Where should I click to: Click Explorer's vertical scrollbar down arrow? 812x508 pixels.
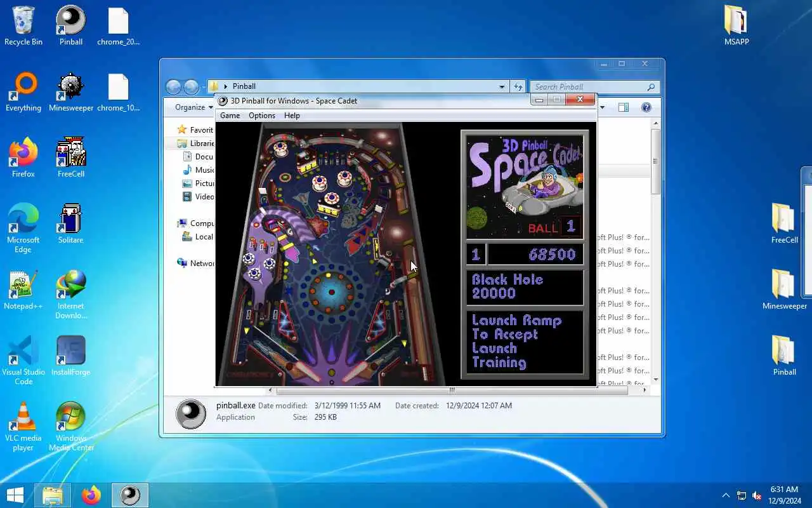pyautogui.click(x=656, y=379)
